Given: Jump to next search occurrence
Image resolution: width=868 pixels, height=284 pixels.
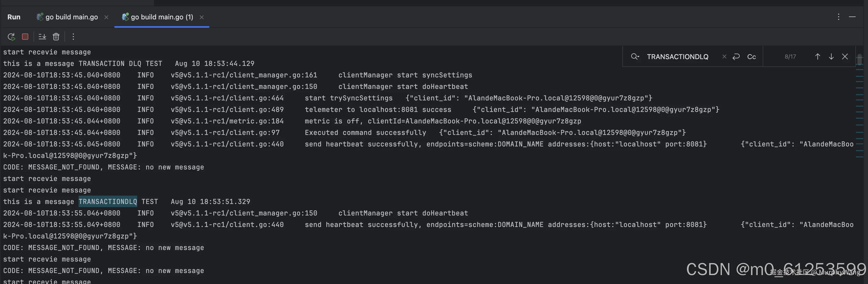Looking at the screenshot, I should pos(831,56).
